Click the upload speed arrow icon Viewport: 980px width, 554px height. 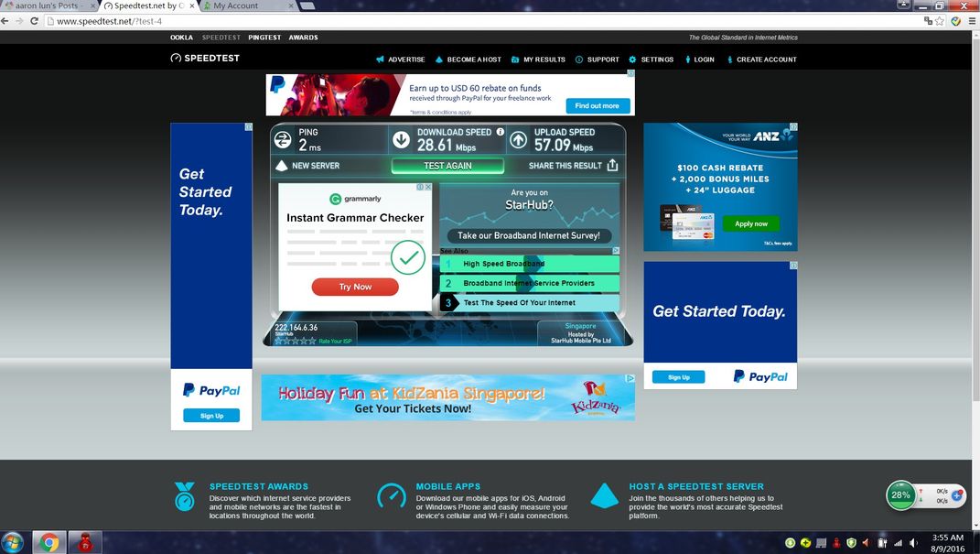click(518, 140)
